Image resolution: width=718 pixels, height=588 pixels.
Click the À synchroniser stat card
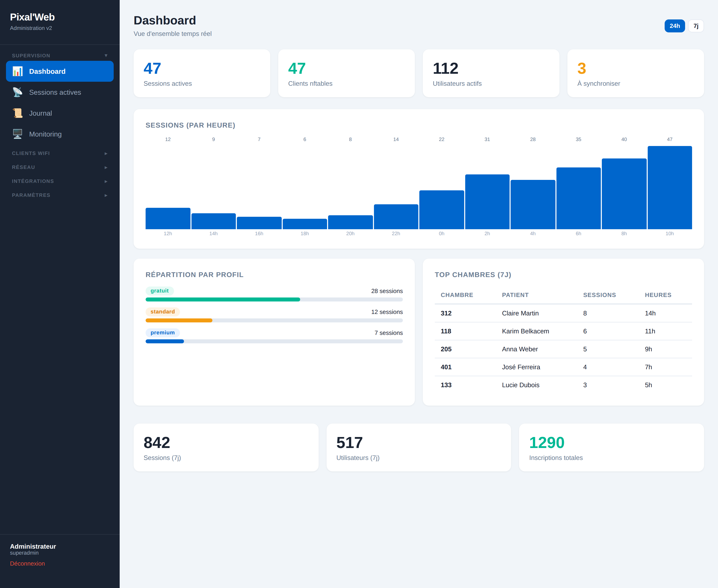point(635,73)
